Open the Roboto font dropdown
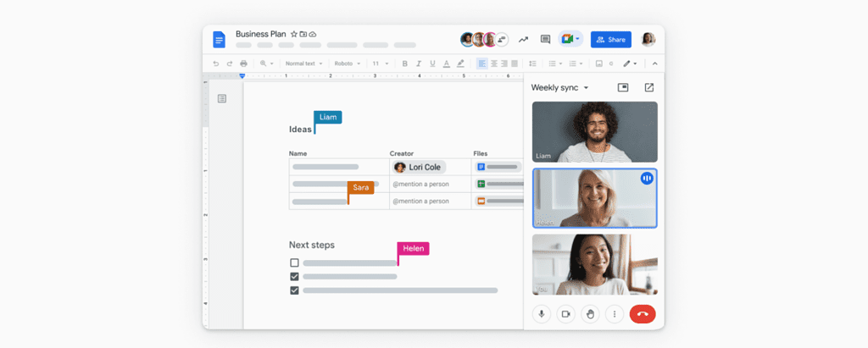868x348 pixels. click(348, 64)
